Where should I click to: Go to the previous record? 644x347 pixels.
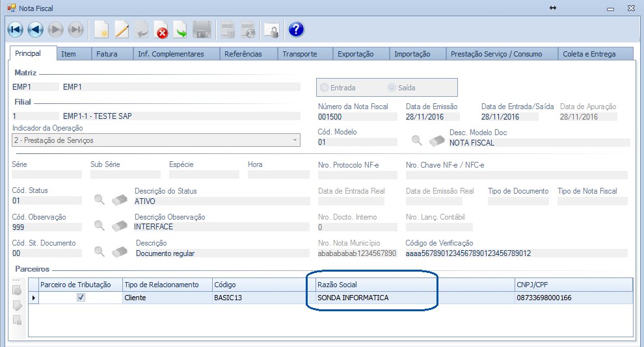pos(36,29)
